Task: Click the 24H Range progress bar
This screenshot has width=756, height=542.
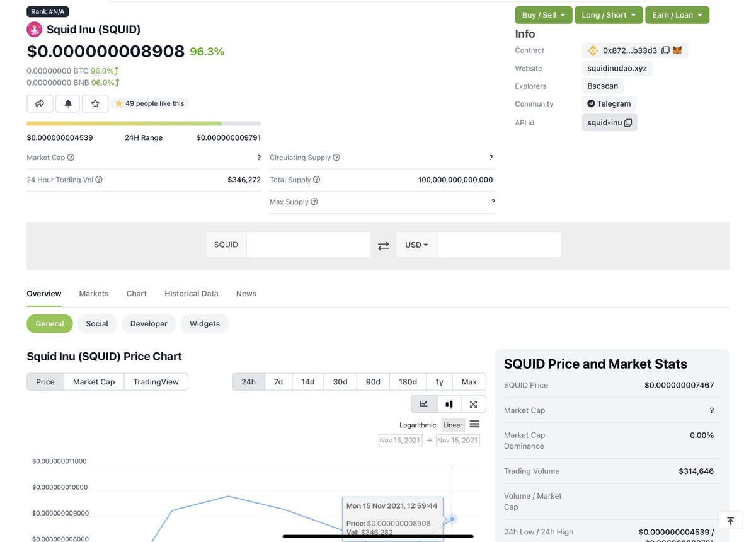Action: tap(144, 124)
